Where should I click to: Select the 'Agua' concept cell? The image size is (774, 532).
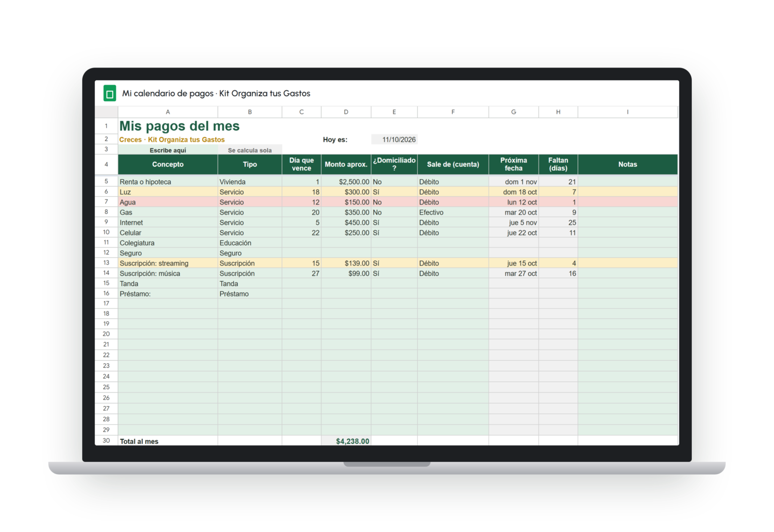168,202
